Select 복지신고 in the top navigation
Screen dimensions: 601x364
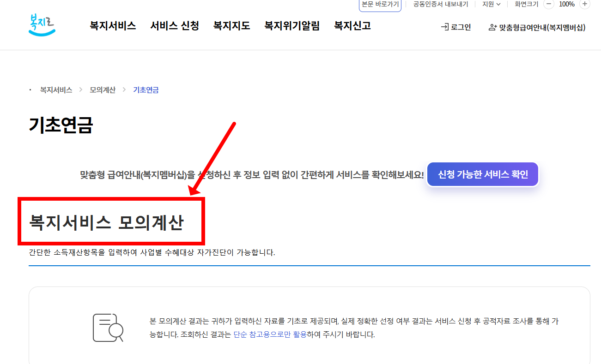tap(352, 26)
